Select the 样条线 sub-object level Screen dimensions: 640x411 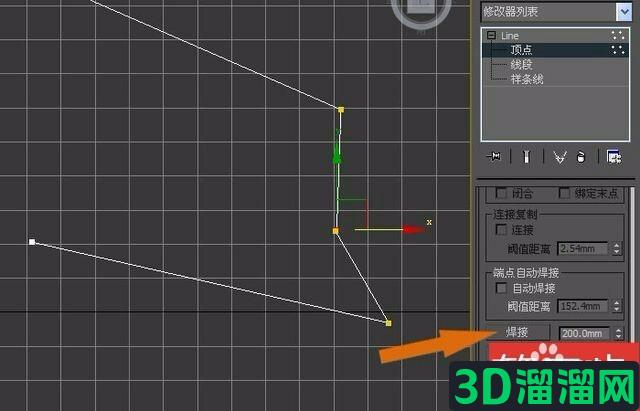click(527, 79)
